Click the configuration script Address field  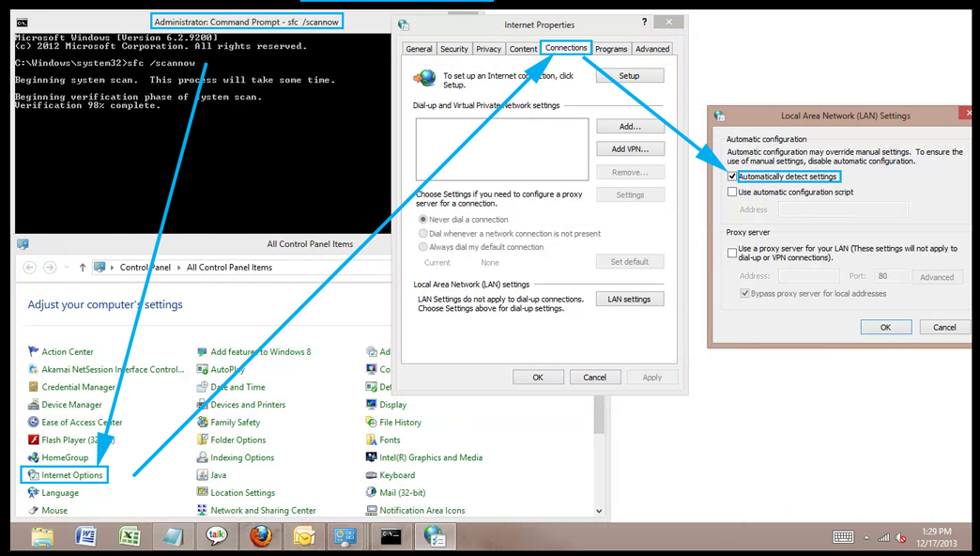click(x=843, y=209)
